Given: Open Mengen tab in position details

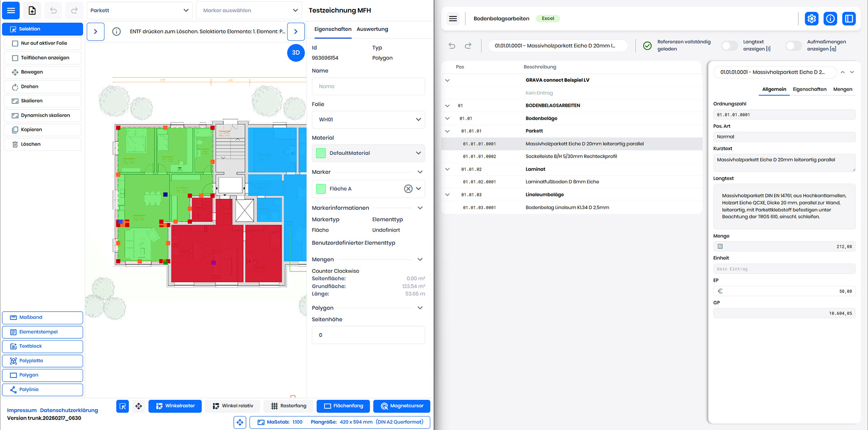Looking at the screenshot, I should [843, 89].
